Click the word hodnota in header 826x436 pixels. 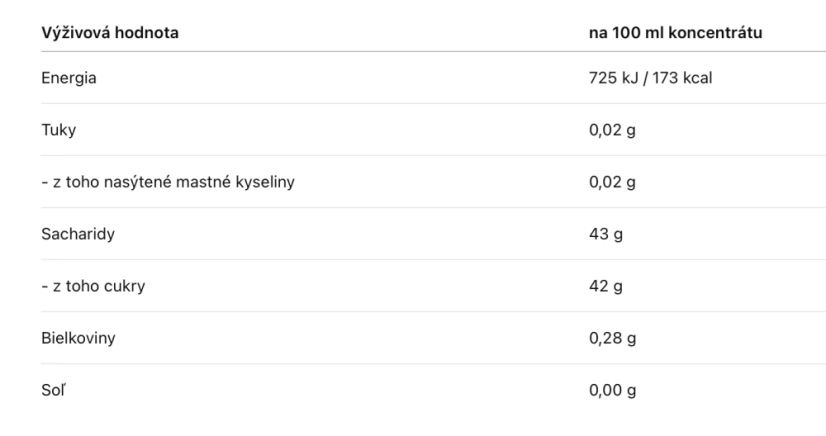tap(146, 33)
